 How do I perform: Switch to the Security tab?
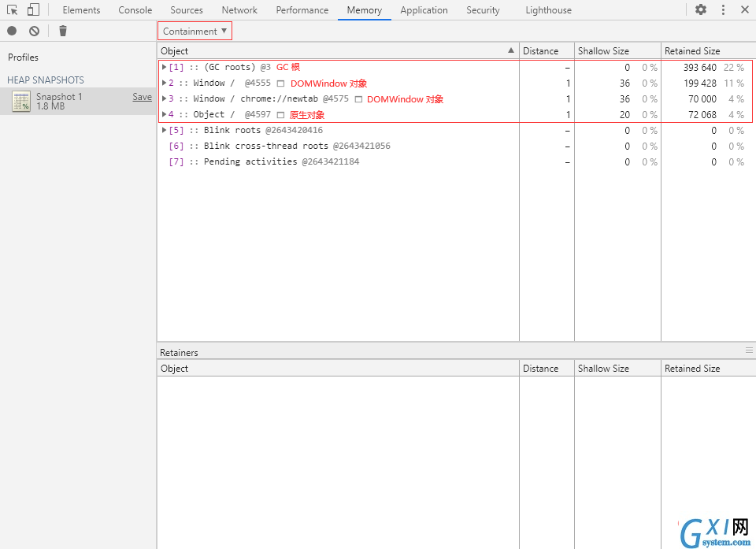point(483,10)
